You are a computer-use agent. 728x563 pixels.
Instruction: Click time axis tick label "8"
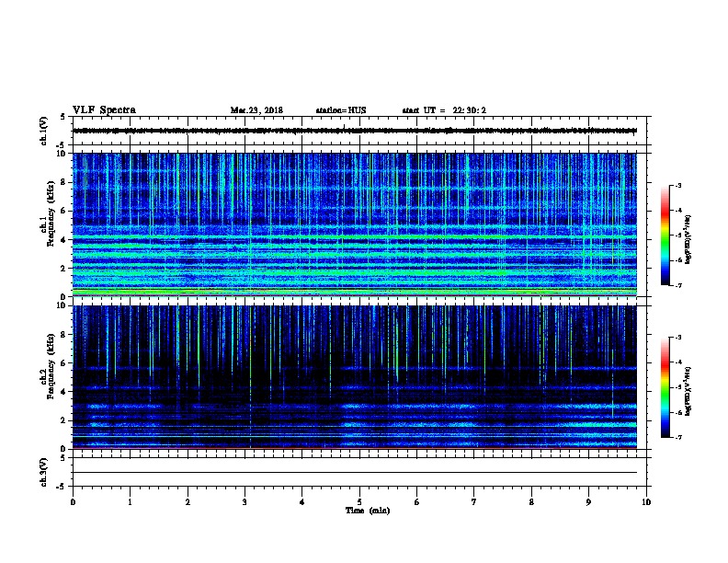(531, 502)
